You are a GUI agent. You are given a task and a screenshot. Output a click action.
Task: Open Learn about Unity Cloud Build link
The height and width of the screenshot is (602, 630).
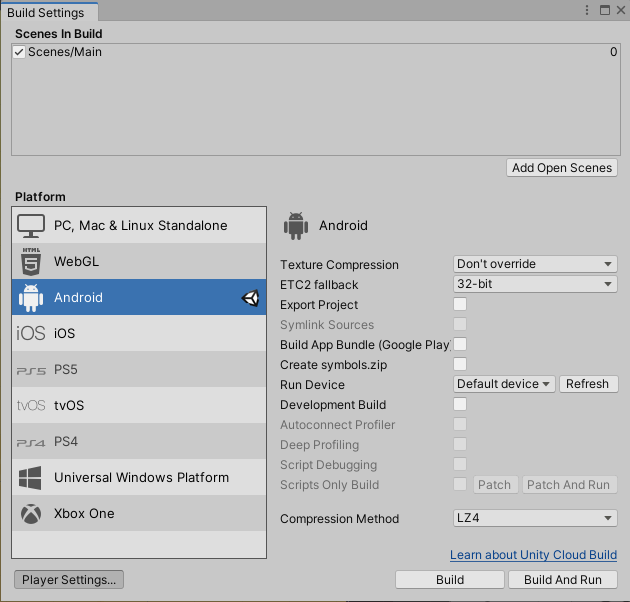click(x=533, y=555)
